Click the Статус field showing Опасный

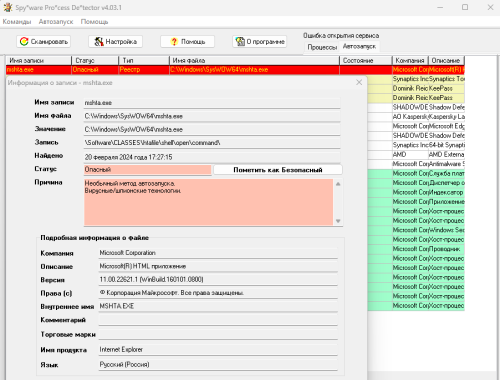[x=147, y=170]
